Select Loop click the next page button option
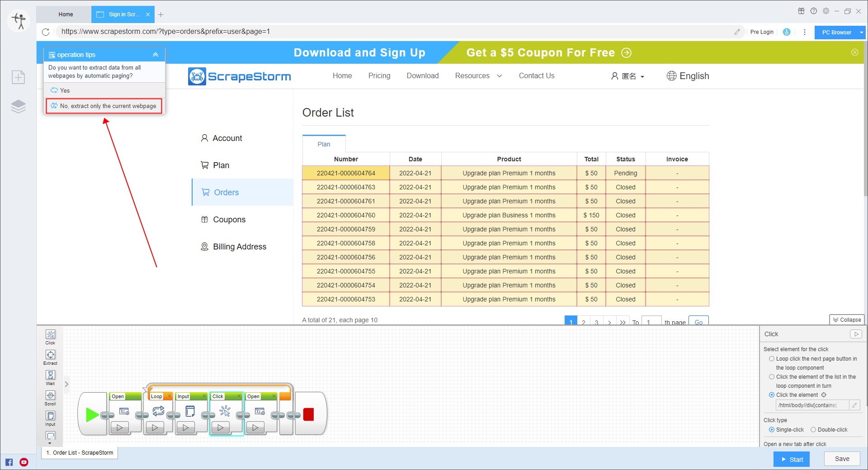This screenshot has height=470, width=868. point(772,359)
